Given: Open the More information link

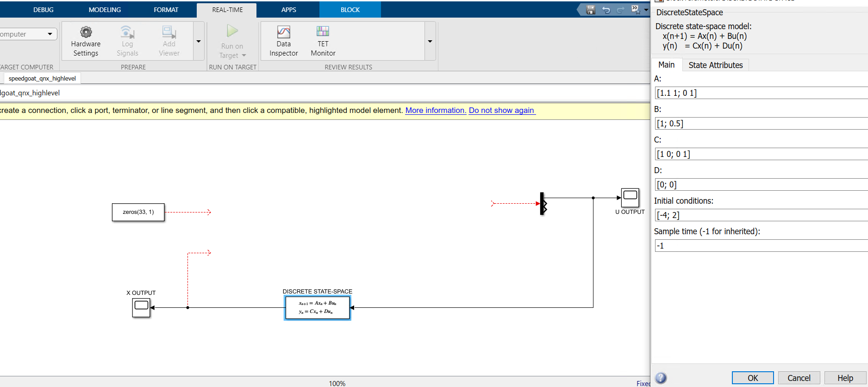Looking at the screenshot, I should pyautogui.click(x=435, y=110).
